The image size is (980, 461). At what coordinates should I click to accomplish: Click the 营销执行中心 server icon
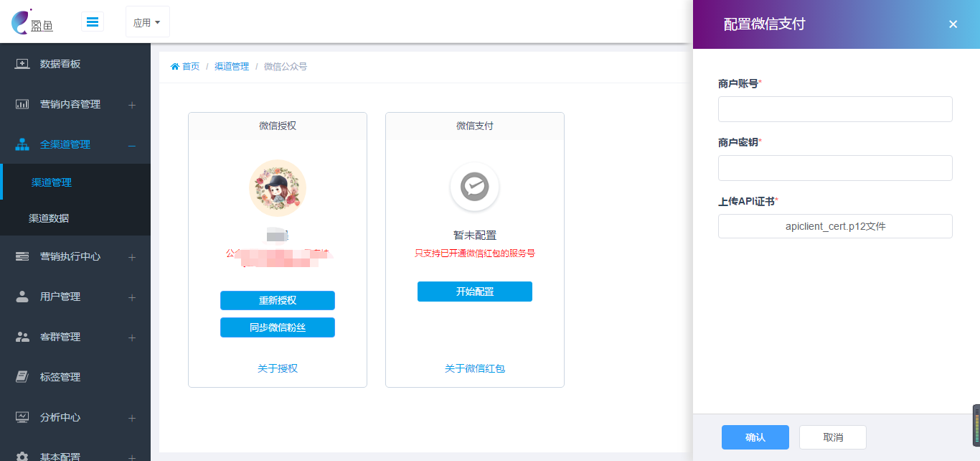pos(22,256)
